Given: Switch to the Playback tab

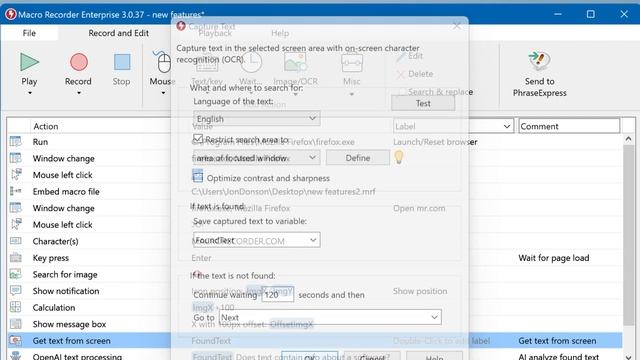Looking at the screenshot, I should tap(215, 33).
